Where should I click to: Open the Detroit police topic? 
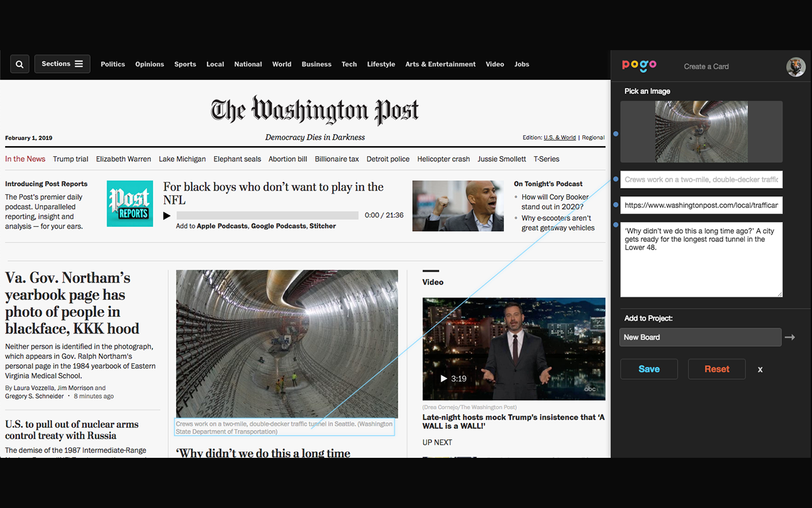point(388,159)
